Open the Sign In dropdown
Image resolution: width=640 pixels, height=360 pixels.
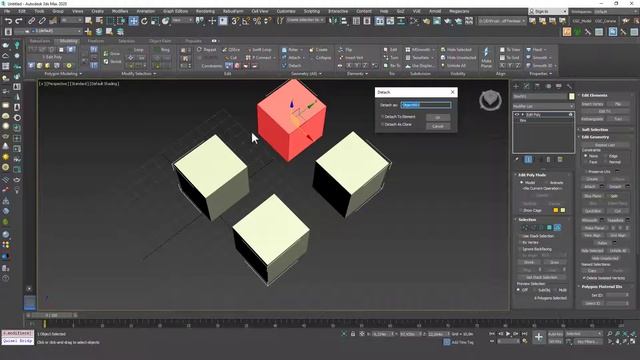(548, 11)
